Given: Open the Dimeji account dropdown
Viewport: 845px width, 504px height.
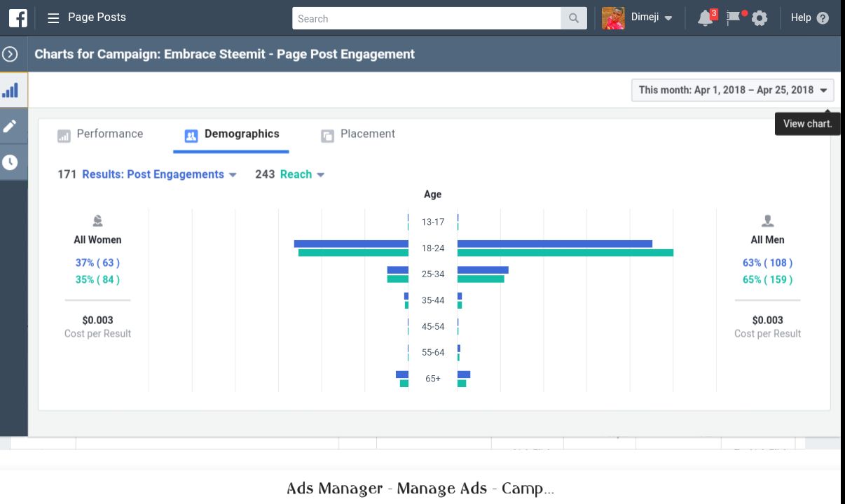Looking at the screenshot, I should (652, 18).
